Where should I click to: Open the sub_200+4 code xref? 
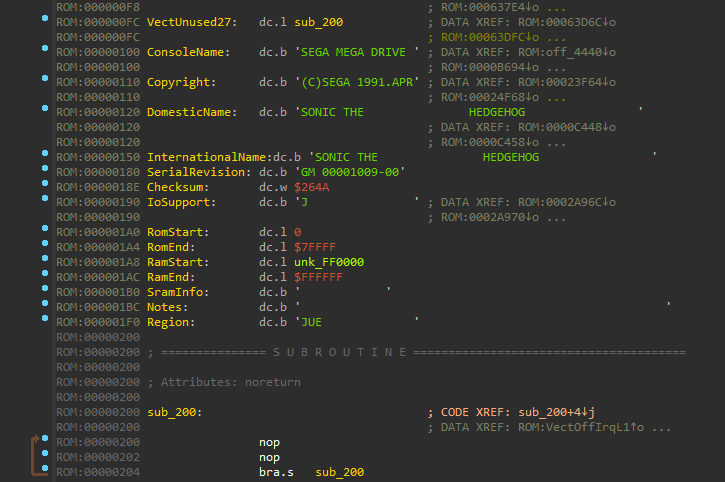pos(557,412)
